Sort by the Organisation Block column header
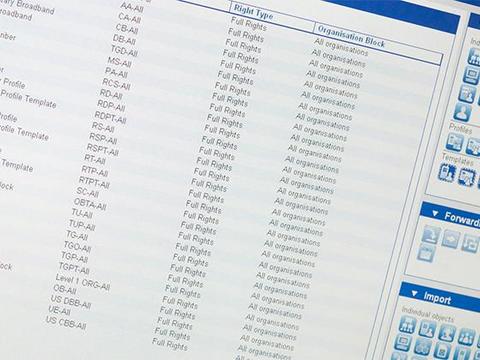 coord(351,36)
